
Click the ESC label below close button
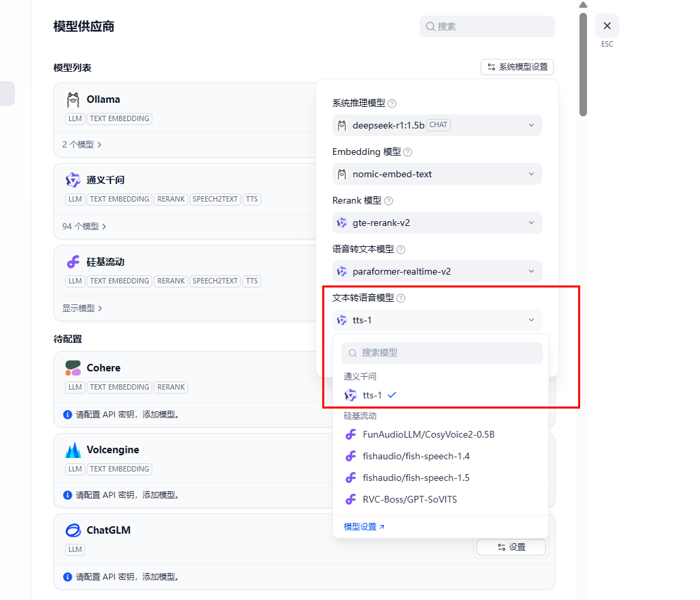[607, 44]
